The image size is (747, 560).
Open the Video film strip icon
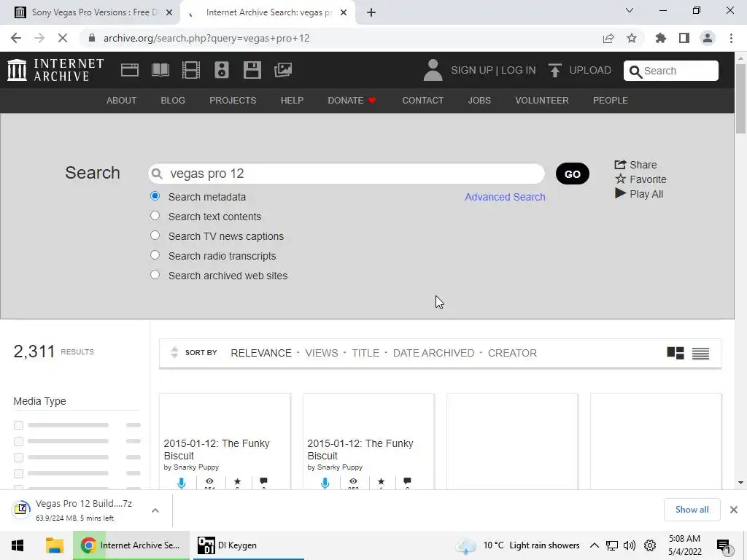[191, 70]
